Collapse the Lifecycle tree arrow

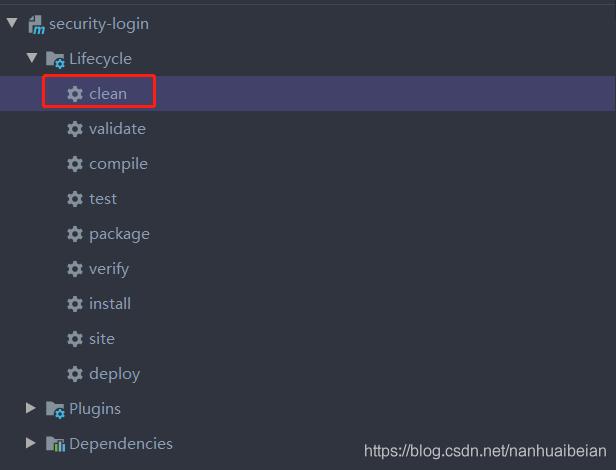click(x=32, y=58)
